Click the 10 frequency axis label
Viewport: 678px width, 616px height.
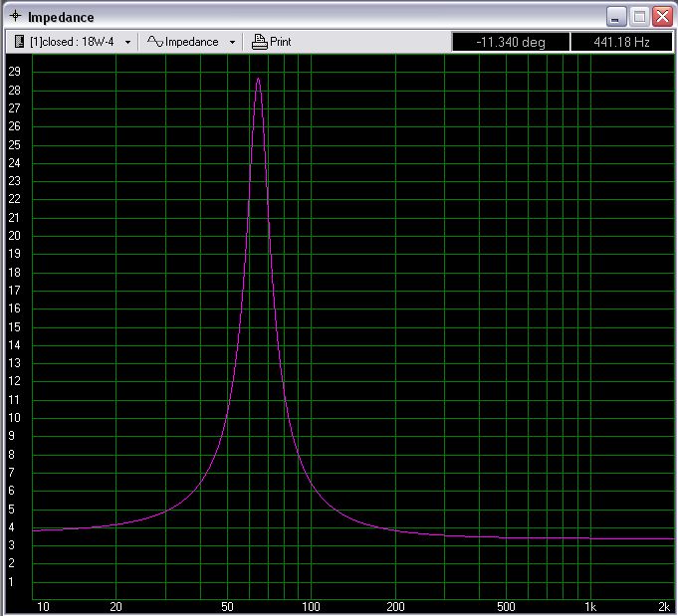coord(43,607)
